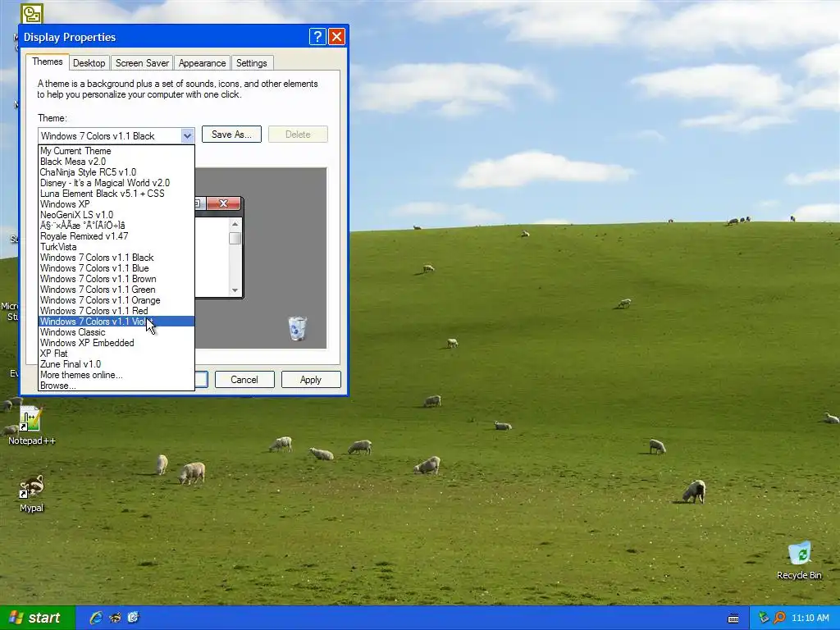Image resolution: width=840 pixels, height=630 pixels.
Task: Select Disney - It's a Magical World theme
Action: [x=116, y=183]
